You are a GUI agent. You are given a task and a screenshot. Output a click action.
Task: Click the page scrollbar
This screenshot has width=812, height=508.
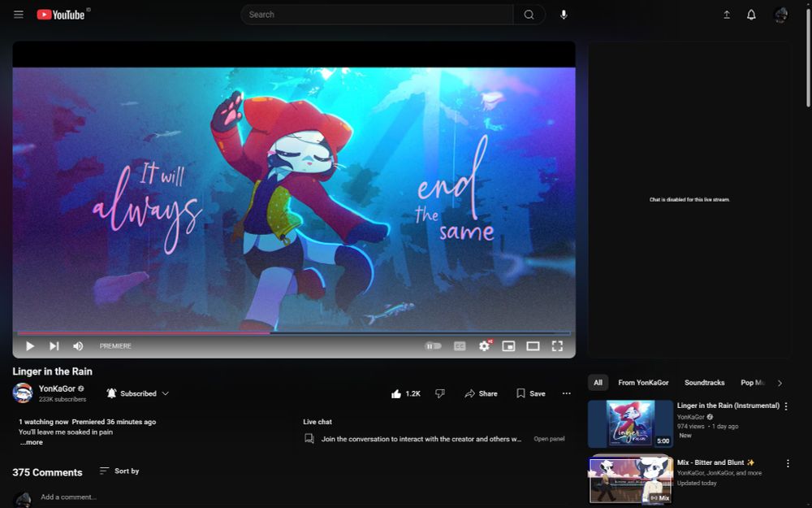coord(808,57)
